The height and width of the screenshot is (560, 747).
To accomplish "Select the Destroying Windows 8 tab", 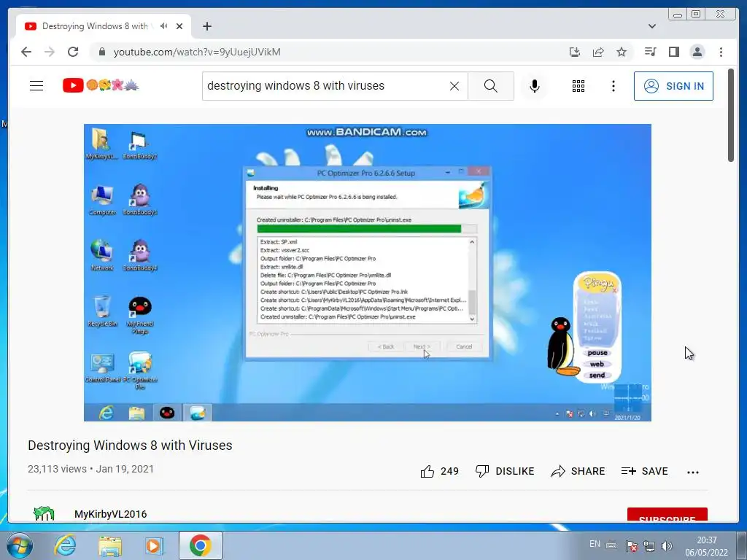I will [103, 26].
